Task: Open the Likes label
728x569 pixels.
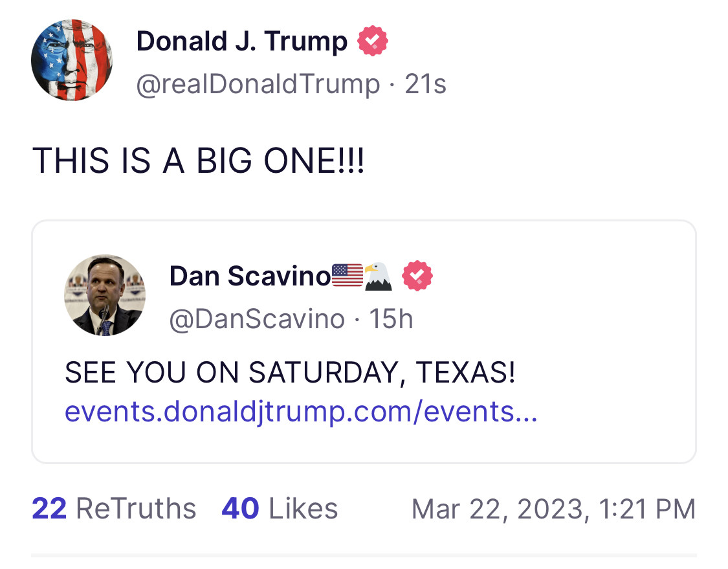Action: (x=303, y=509)
